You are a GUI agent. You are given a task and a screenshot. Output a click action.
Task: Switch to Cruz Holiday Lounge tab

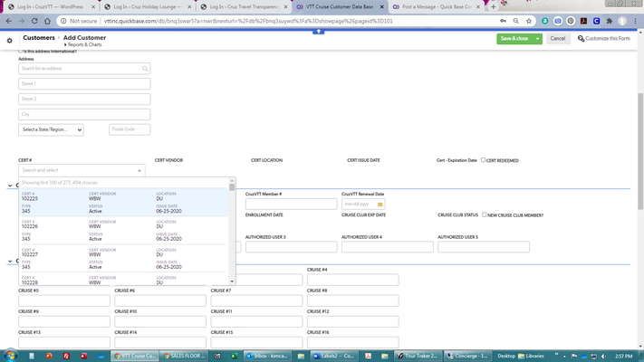tap(147, 6)
